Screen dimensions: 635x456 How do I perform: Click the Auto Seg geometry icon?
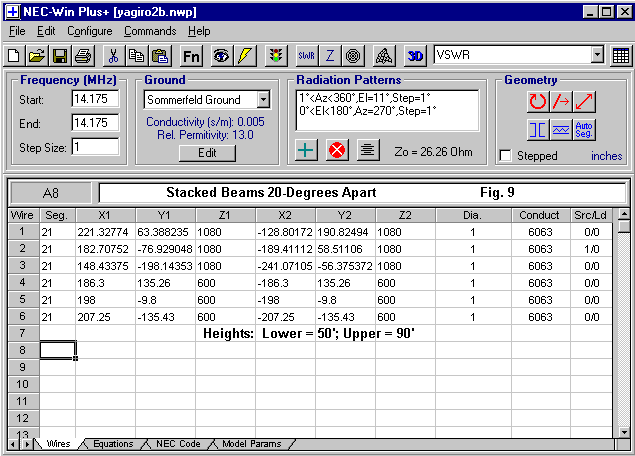(585, 129)
